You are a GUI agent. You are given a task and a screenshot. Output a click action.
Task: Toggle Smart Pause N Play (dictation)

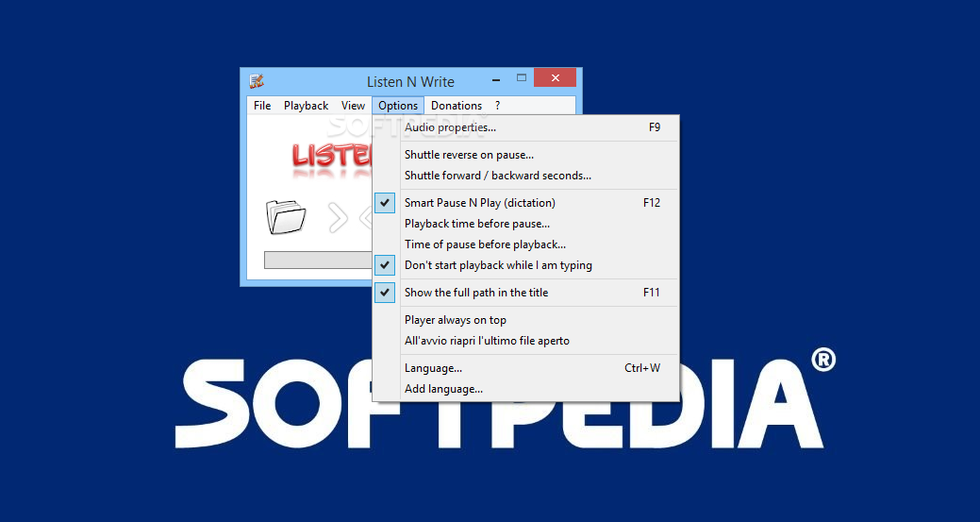[x=525, y=203]
